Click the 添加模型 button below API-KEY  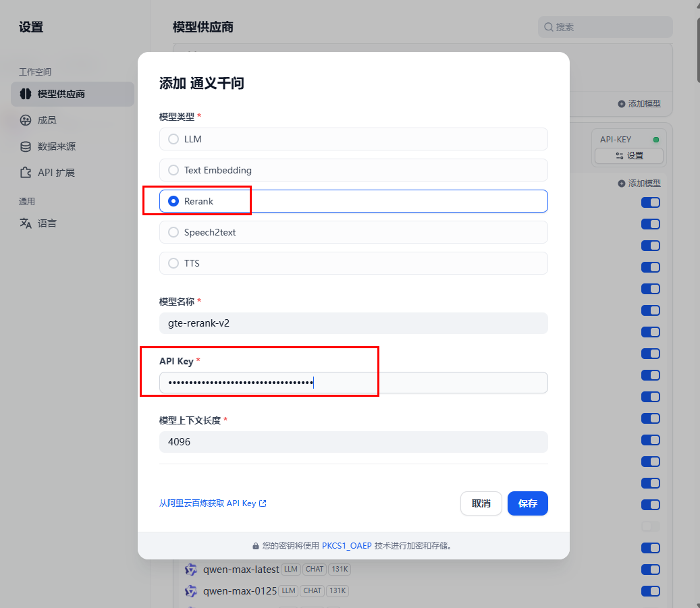click(639, 184)
